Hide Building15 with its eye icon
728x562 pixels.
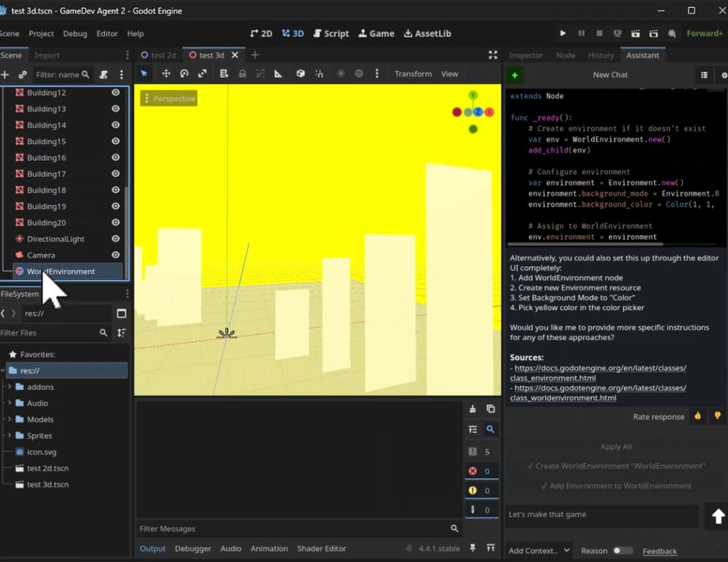click(x=116, y=141)
